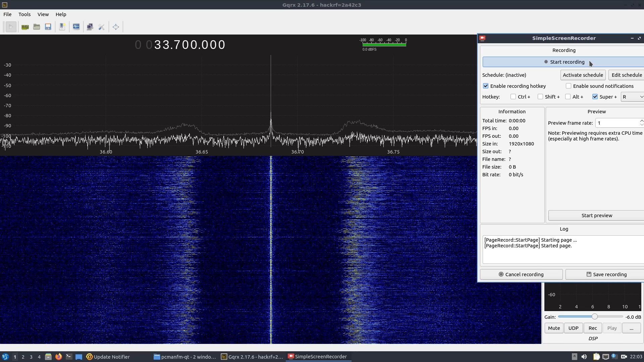Image resolution: width=644 pixels, height=362 pixels.
Task: Click the I/O devices hardware card icon
Action: point(25,27)
